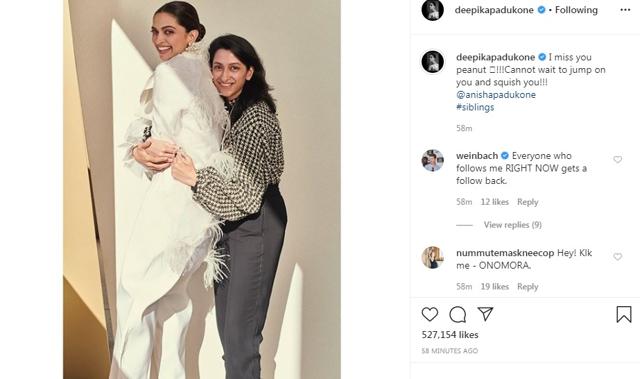
Task: Like the post with heart icon
Action: point(429,314)
